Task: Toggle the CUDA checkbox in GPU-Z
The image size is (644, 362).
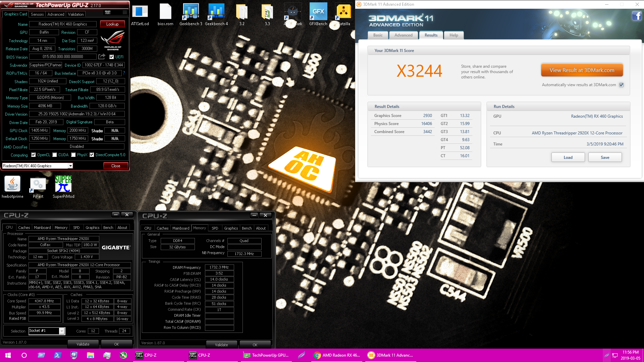Action: coord(55,155)
